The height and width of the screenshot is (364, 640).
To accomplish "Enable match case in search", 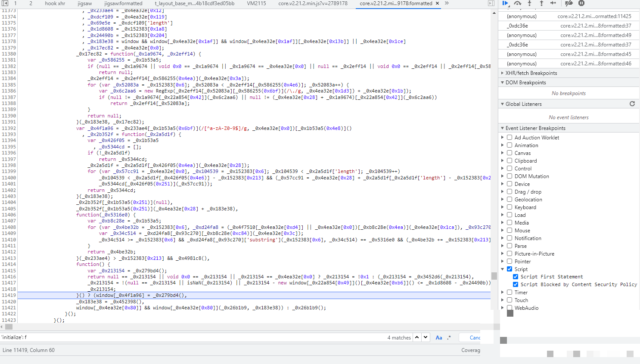I will click(x=438, y=338).
